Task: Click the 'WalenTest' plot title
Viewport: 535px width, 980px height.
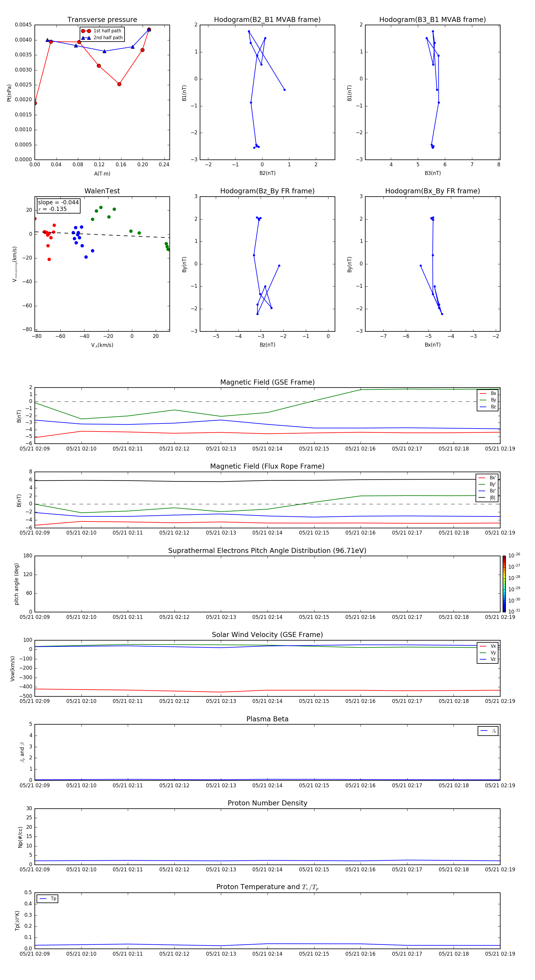Action: tap(102, 191)
